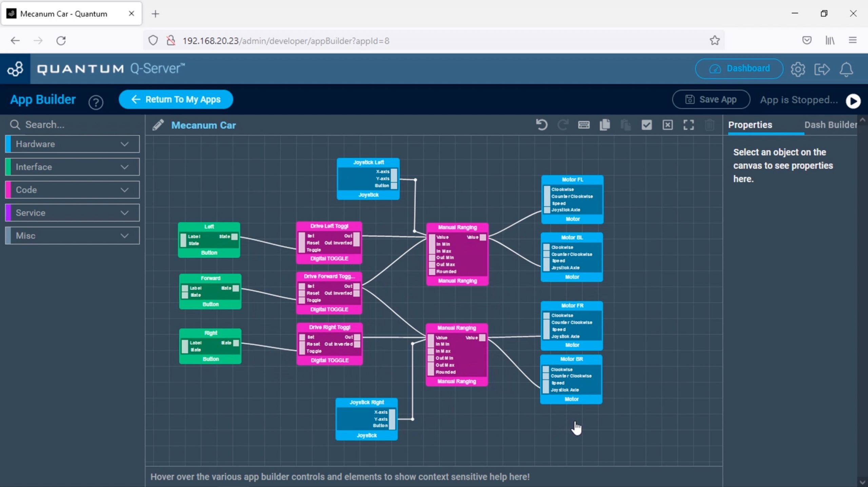The height and width of the screenshot is (487, 868).
Task: Click the copy icon in canvas toolbar
Action: pos(605,125)
